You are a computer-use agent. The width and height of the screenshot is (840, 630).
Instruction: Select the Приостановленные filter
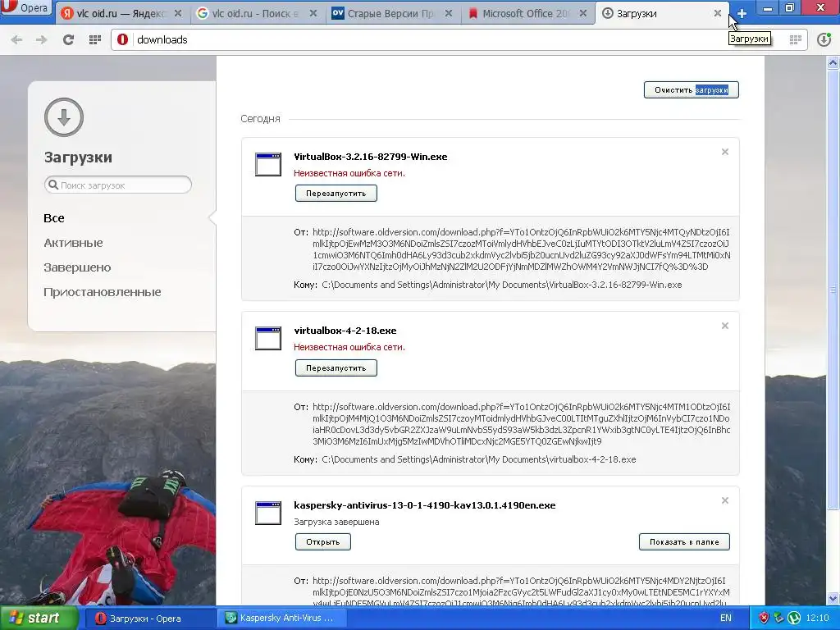[x=103, y=292]
